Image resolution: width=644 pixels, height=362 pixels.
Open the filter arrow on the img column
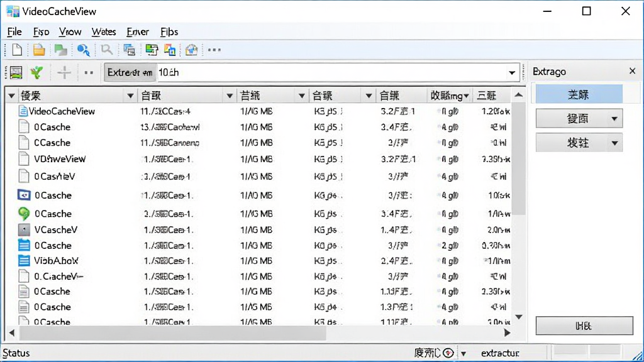pos(466,96)
